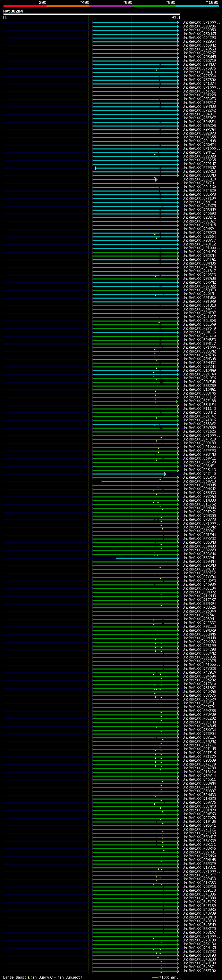222x980 pixels.
Task: Click the white query sequence bar
Action: [x=92, y=15]
